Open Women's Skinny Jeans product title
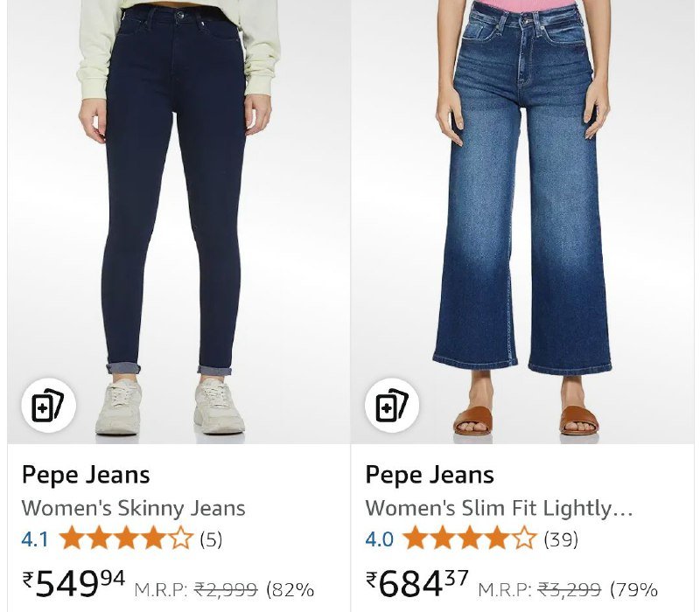700x612 pixels. tap(134, 508)
